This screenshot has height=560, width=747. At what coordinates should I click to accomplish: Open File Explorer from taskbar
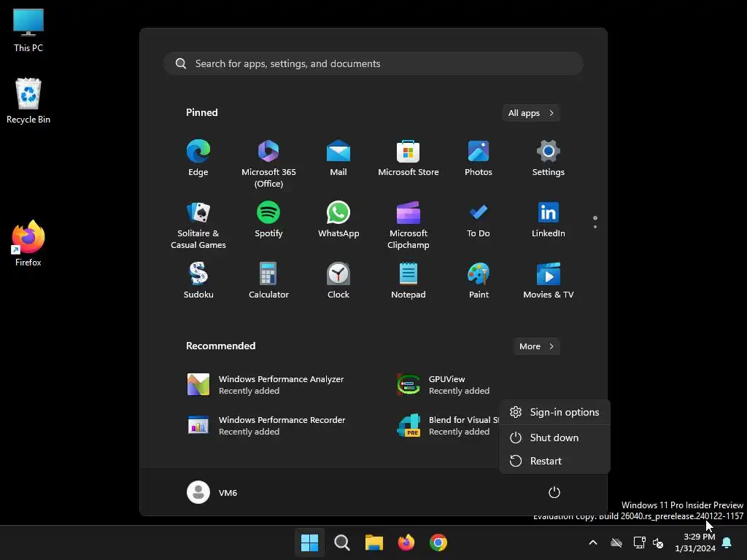tap(374, 542)
